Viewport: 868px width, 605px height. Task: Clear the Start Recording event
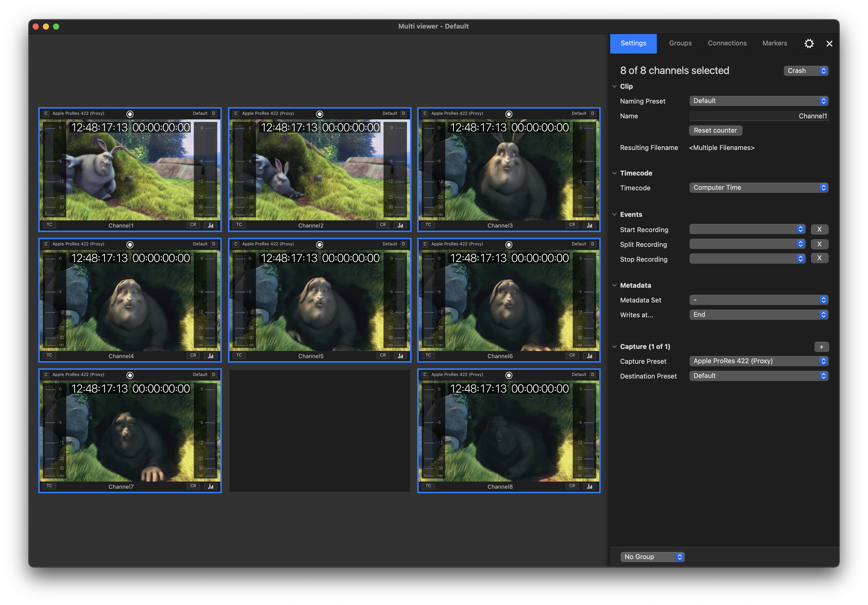(x=819, y=229)
